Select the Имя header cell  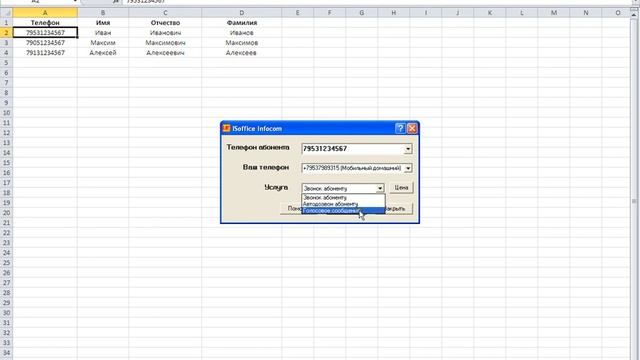(x=103, y=22)
